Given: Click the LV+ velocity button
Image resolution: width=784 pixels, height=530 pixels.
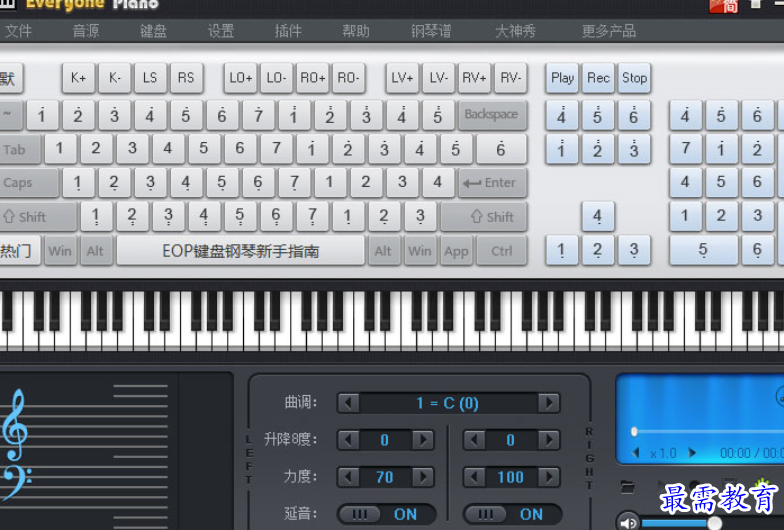Looking at the screenshot, I should (x=402, y=78).
